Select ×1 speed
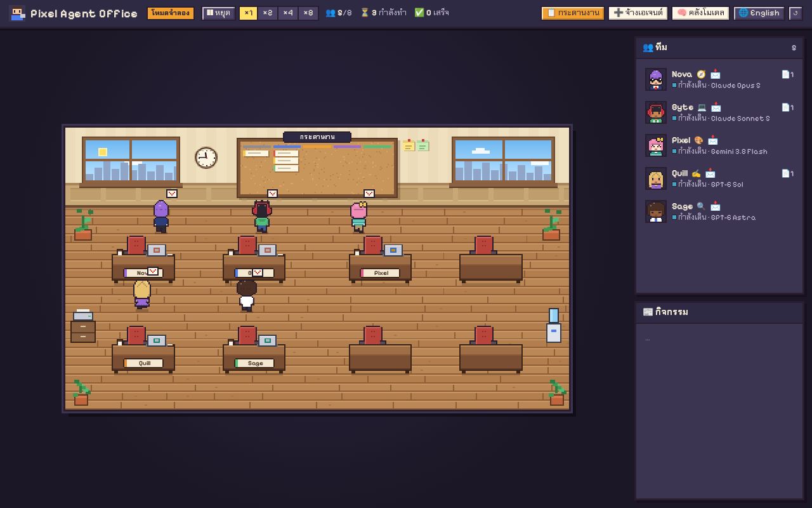812x508 pixels. (x=248, y=13)
